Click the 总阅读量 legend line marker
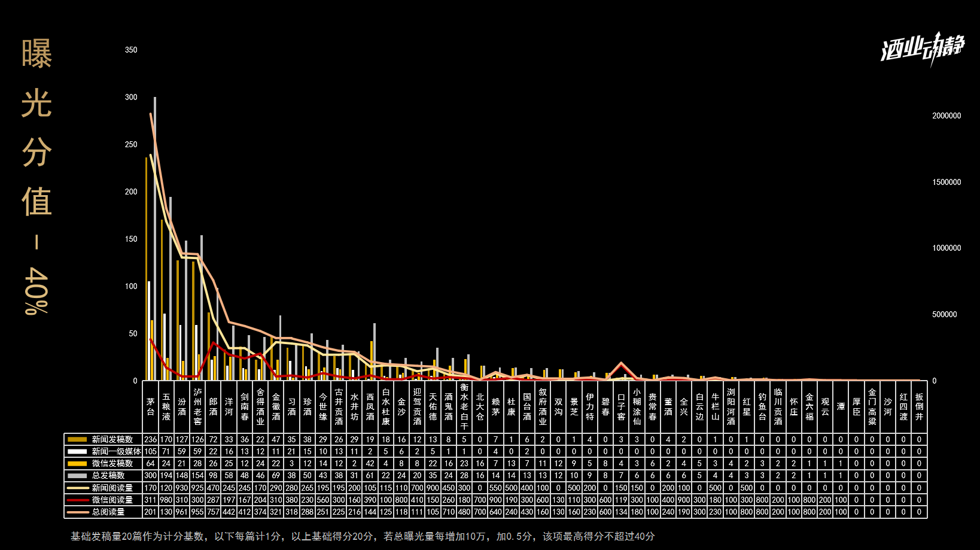The width and height of the screenshot is (980, 550). [x=77, y=512]
